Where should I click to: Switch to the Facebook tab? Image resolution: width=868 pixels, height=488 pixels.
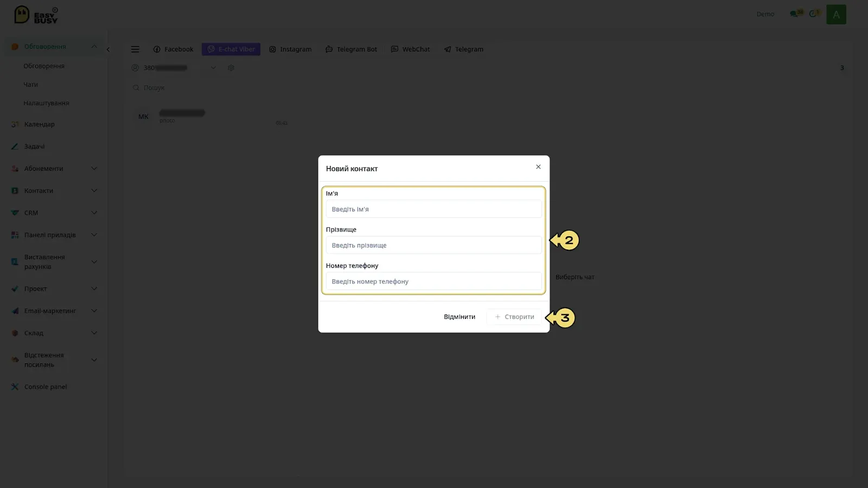(173, 49)
